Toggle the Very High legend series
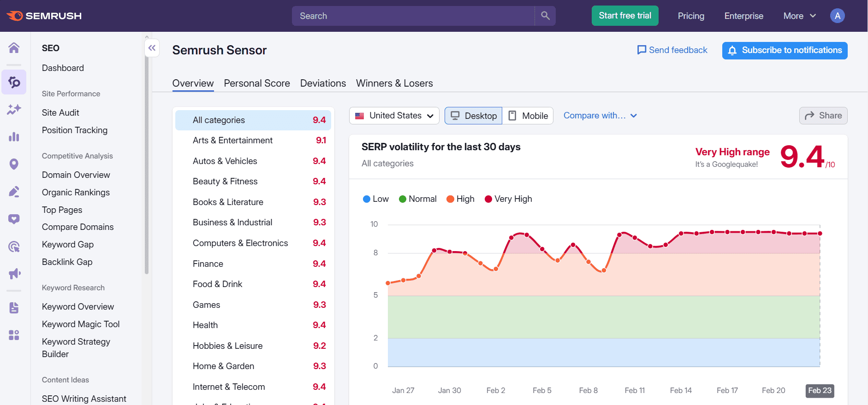Screen dimensions: 868x405 (x=508, y=199)
